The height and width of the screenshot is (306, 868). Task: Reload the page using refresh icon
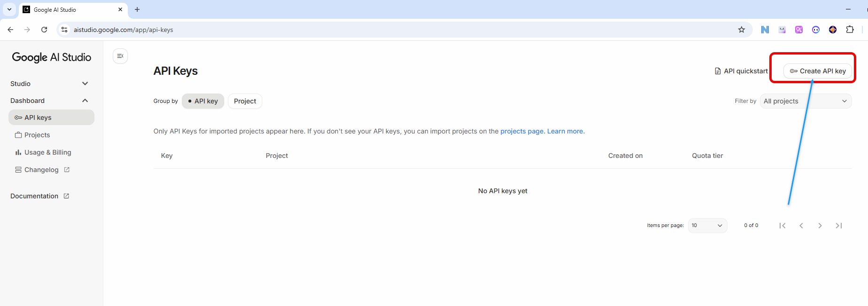point(44,30)
